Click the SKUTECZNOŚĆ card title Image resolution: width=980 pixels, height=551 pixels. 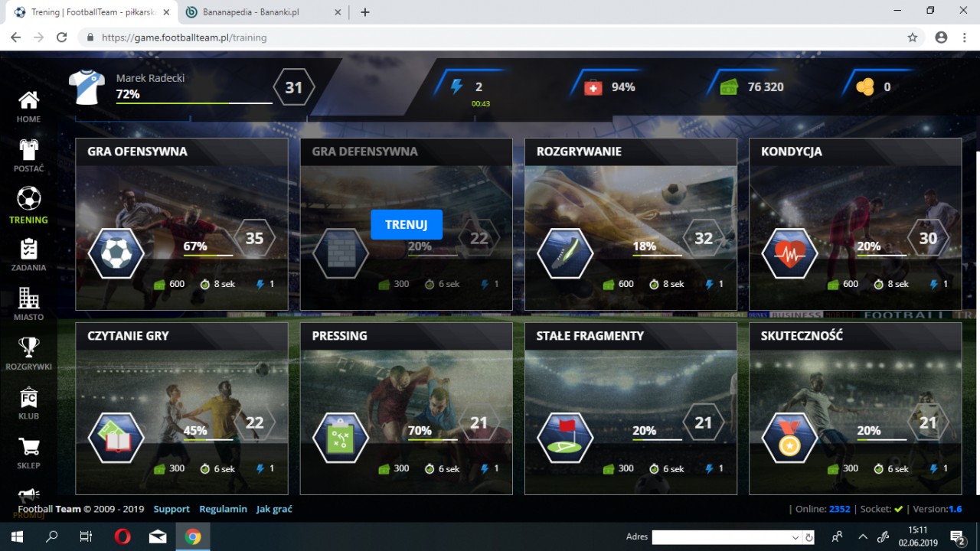pyautogui.click(x=802, y=336)
